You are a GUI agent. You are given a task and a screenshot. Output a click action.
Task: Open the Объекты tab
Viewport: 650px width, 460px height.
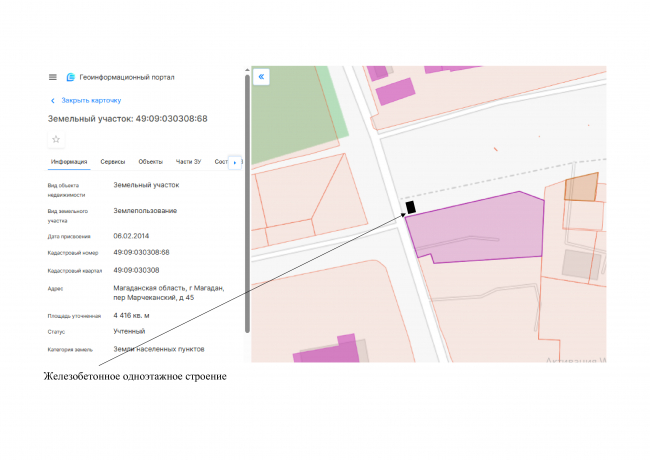pyautogui.click(x=151, y=162)
